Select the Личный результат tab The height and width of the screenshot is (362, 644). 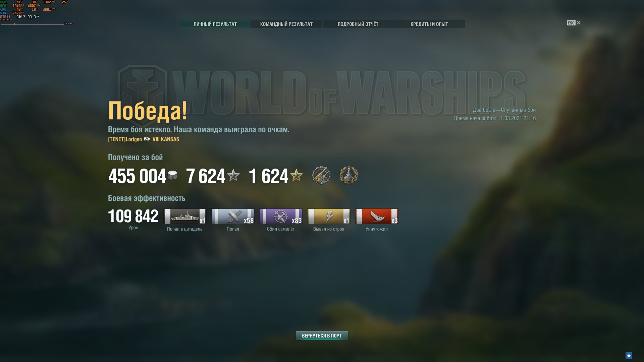click(x=215, y=24)
